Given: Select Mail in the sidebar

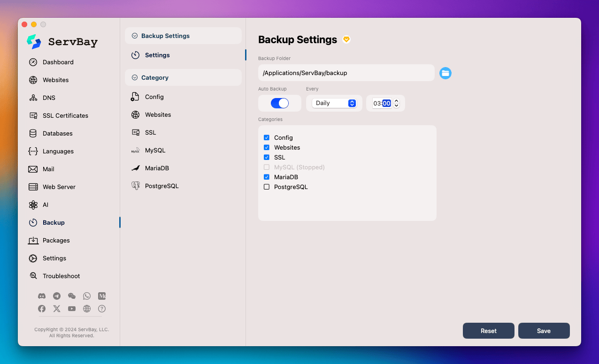Looking at the screenshot, I should click(49, 169).
